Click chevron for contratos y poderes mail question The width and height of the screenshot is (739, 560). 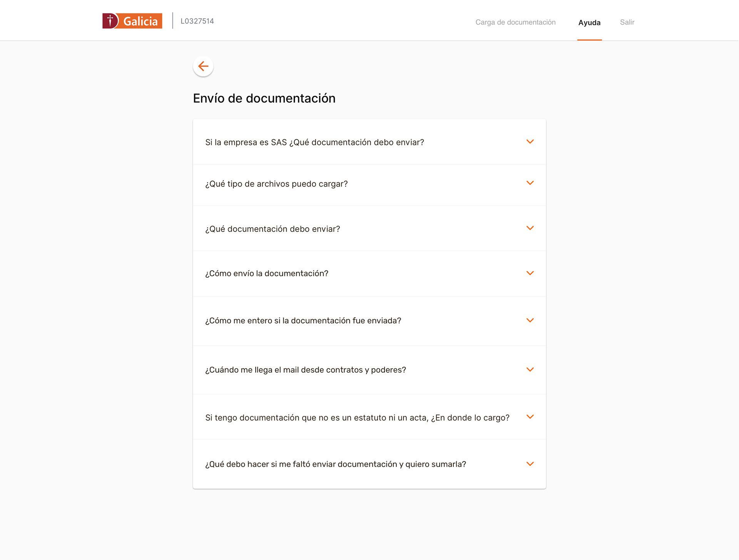pyautogui.click(x=530, y=370)
